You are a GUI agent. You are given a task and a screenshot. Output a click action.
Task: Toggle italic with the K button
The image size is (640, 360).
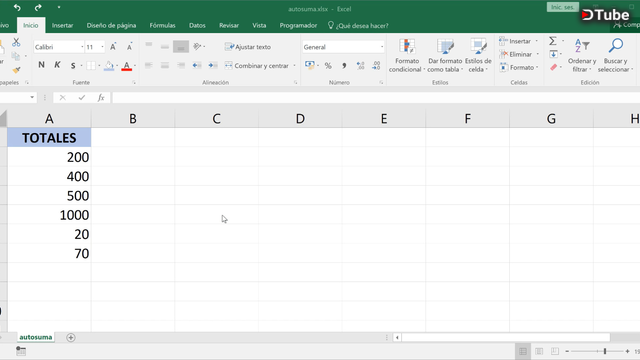tap(57, 65)
